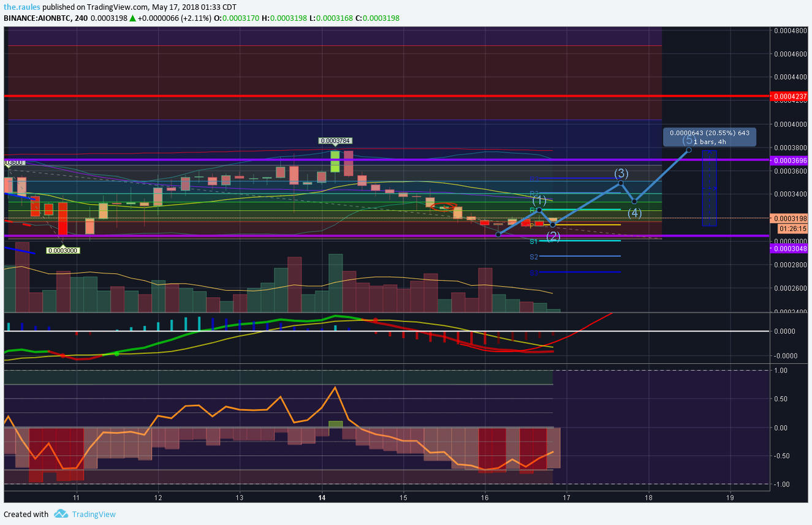Click date label 11 on time axis
This screenshot has width=812, height=525.
pos(77,497)
